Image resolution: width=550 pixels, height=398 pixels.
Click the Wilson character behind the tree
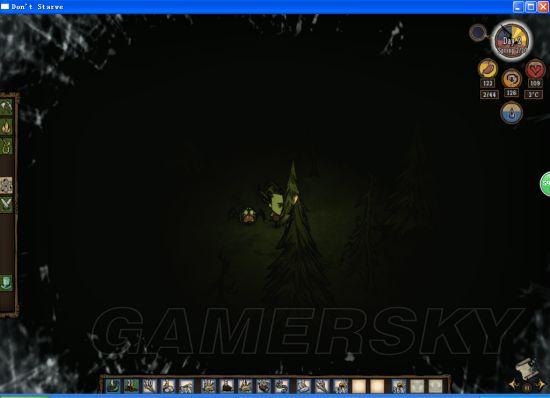[x=274, y=204]
